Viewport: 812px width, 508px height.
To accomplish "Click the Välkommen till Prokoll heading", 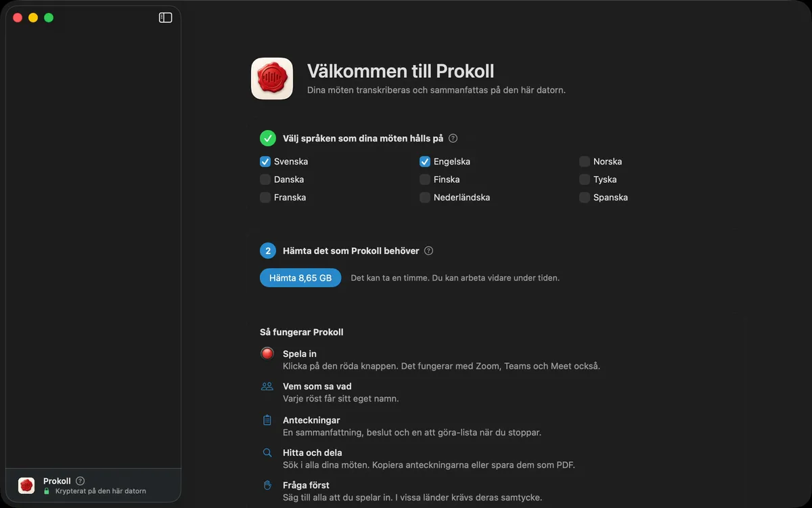I will coord(401,71).
